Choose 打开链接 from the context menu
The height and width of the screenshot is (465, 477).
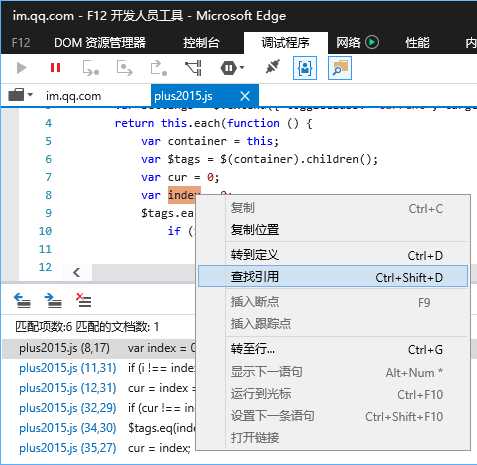click(333, 437)
